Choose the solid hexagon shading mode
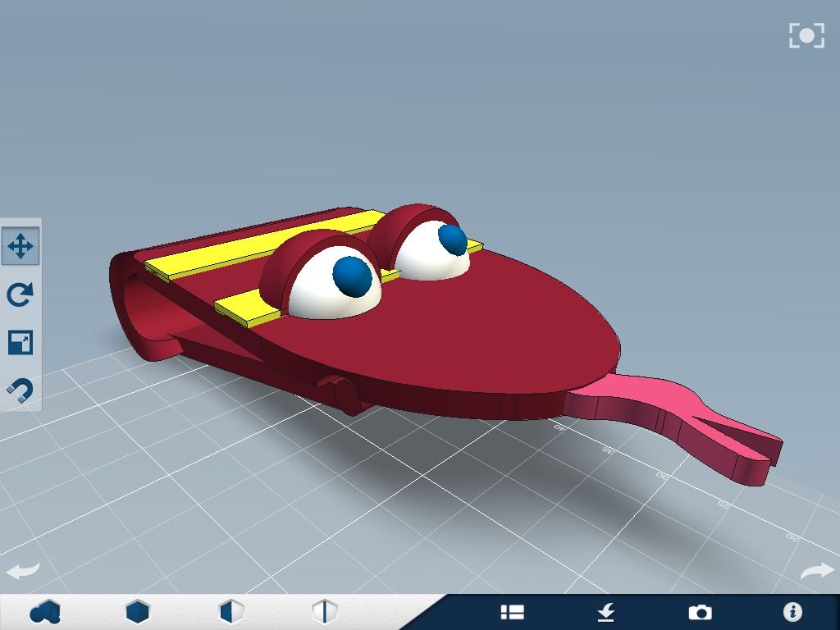The image size is (840, 630). click(x=138, y=612)
